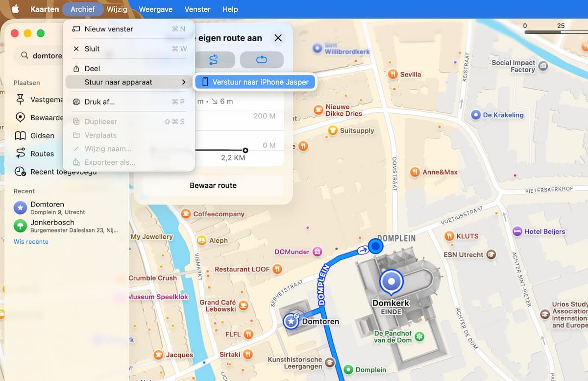Click the new window icon in menu
This screenshot has width=588, height=381.
(x=76, y=29)
